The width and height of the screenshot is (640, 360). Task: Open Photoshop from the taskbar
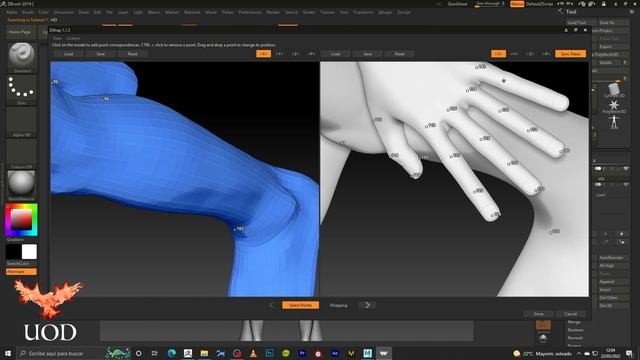coord(269,353)
